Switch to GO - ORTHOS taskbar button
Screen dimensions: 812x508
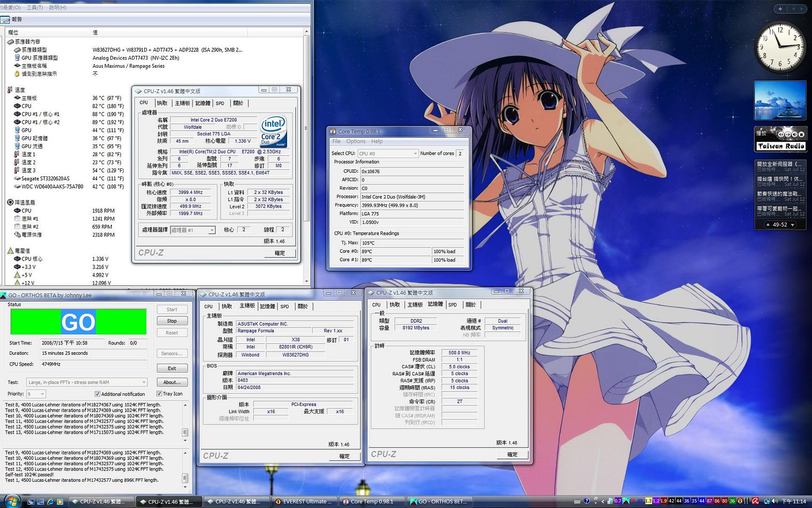[x=439, y=502]
